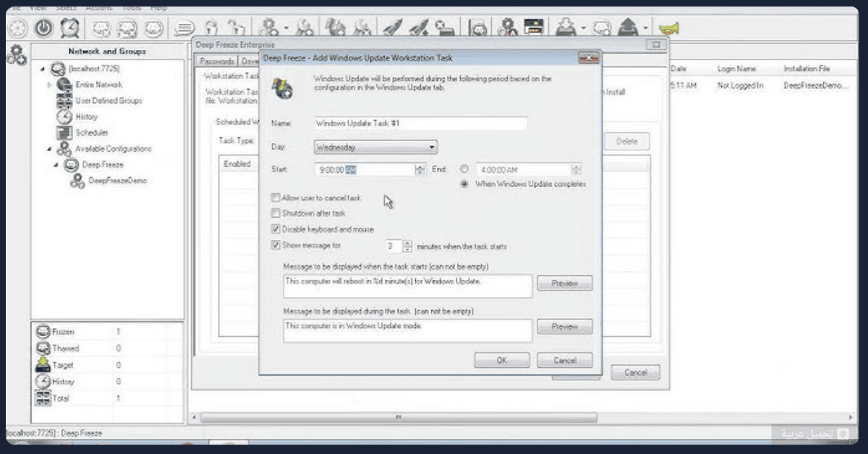The height and width of the screenshot is (454, 868).
Task: Click the closed padlock toolbar icon
Action: pyautogui.click(x=210, y=28)
